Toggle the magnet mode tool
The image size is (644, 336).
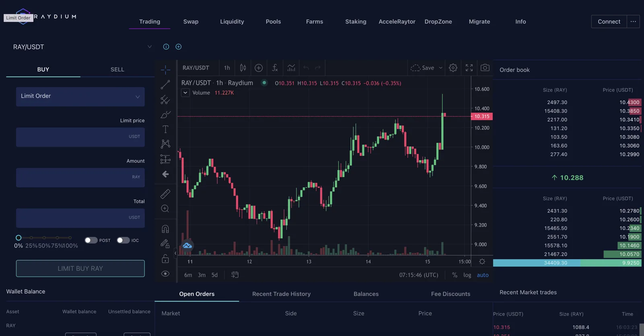tap(165, 229)
